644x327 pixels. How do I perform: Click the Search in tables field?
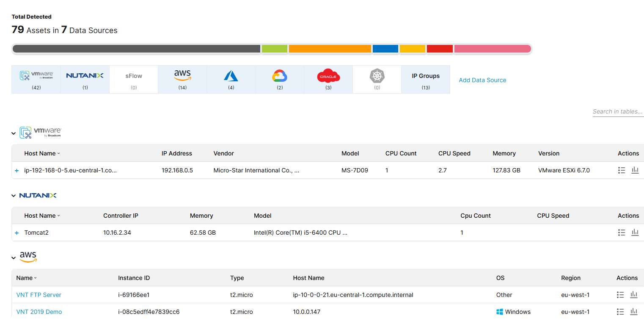[x=618, y=112]
